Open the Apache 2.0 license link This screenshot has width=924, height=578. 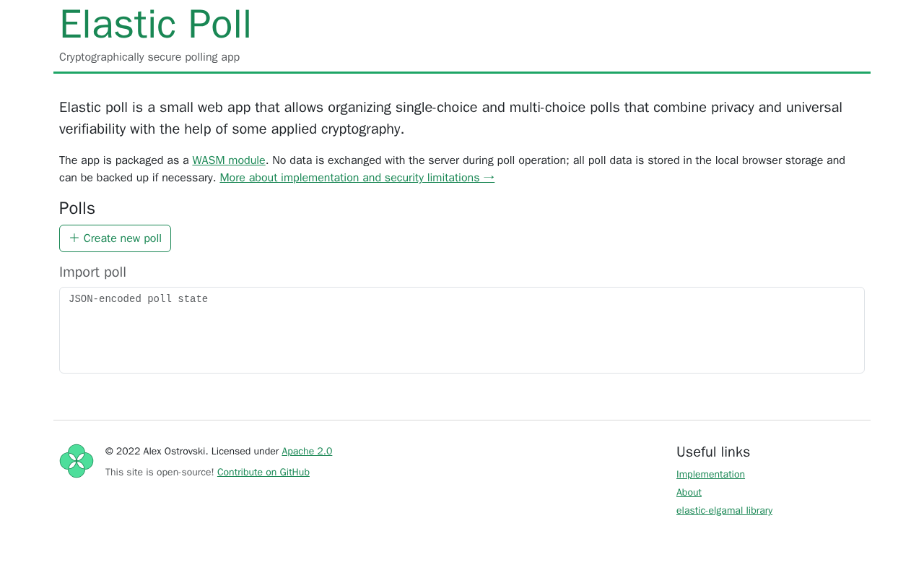pyautogui.click(x=307, y=452)
